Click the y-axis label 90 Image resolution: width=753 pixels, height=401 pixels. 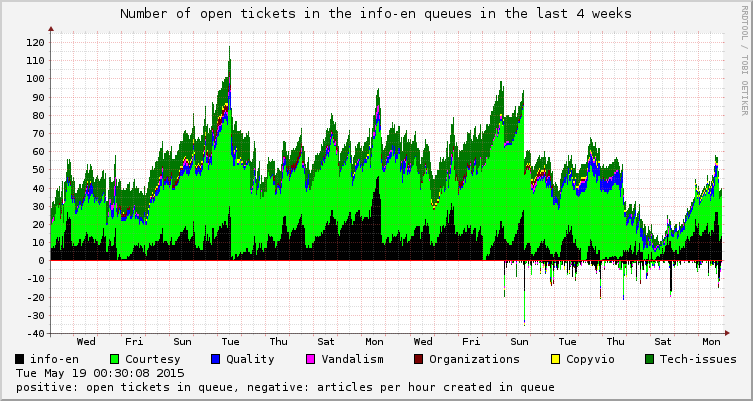coord(37,97)
